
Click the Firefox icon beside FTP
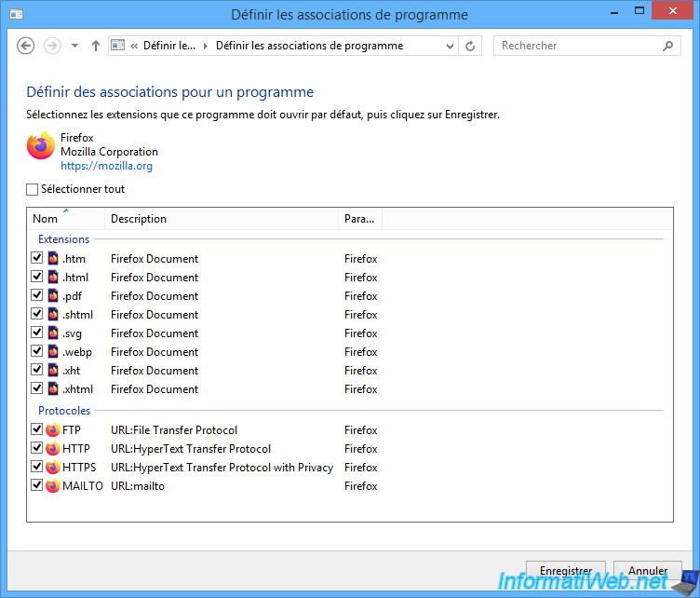pos(53,429)
